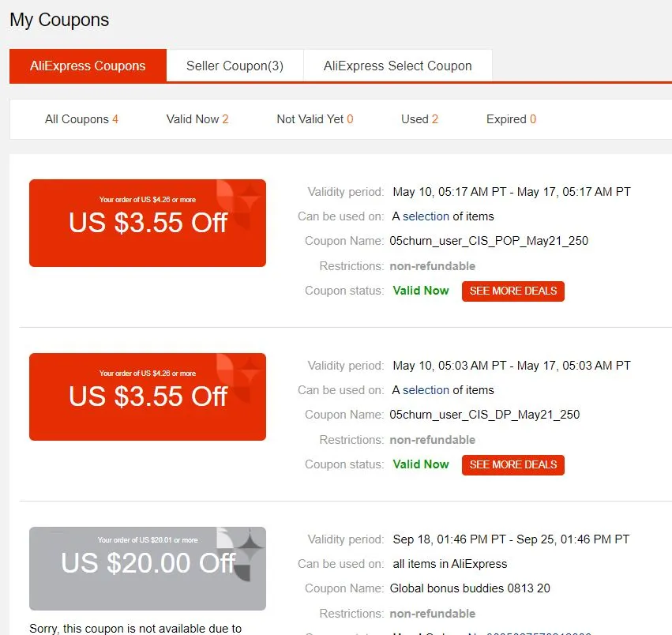
Task: Select the Not Valid Yet filter
Action: pos(315,119)
